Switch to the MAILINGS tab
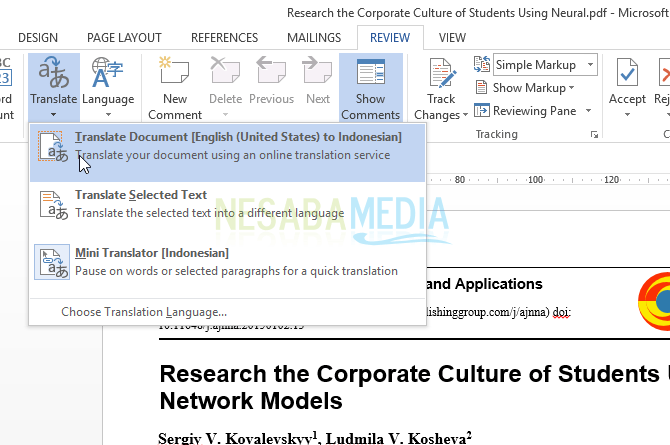Viewport: 670px width, 445px height. tap(314, 38)
